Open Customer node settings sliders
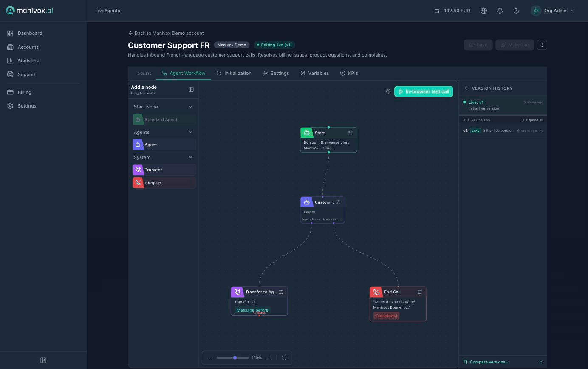This screenshot has width=588, height=369. (x=338, y=202)
